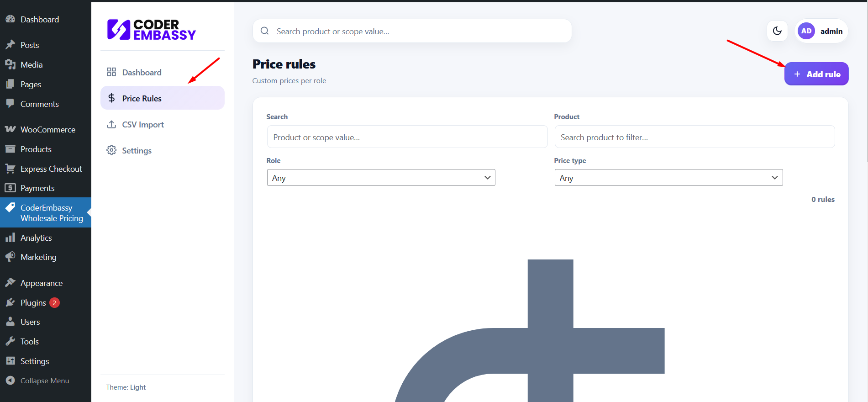Click the WooCommerce icon in the sidebar
Viewport: 868px width, 402px height.
10,129
